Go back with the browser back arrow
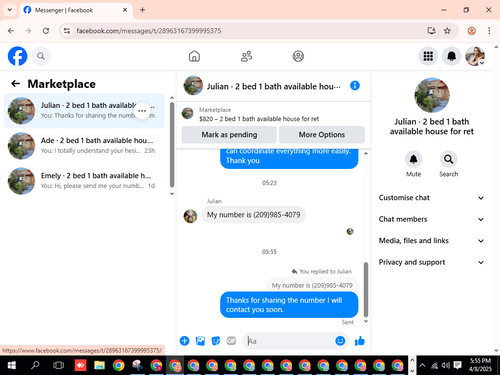This screenshot has height=375, width=500. pos(11,31)
